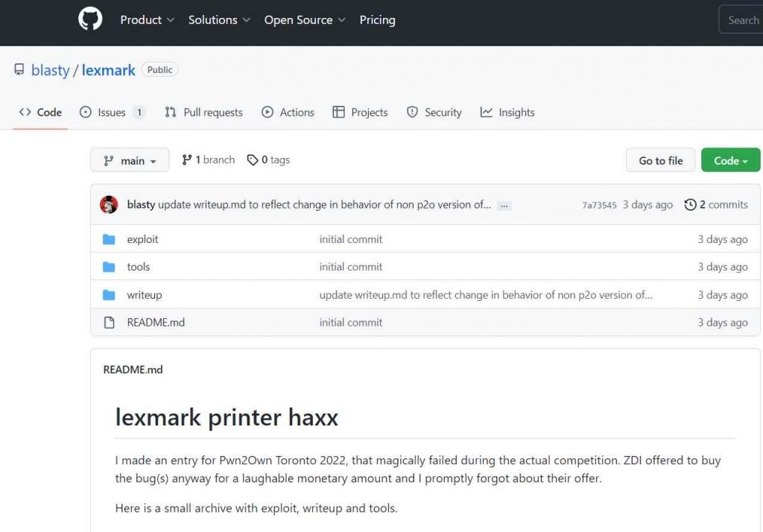Click the Security shield icon
This screenshot has height=532, width=763.
[x=412, y=112]
